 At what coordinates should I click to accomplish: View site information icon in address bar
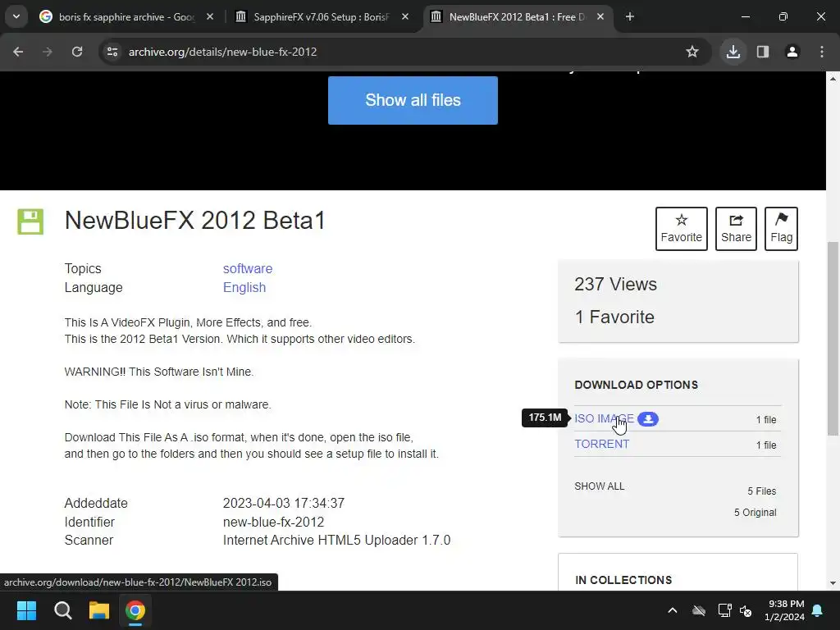(x=112, y=52)
